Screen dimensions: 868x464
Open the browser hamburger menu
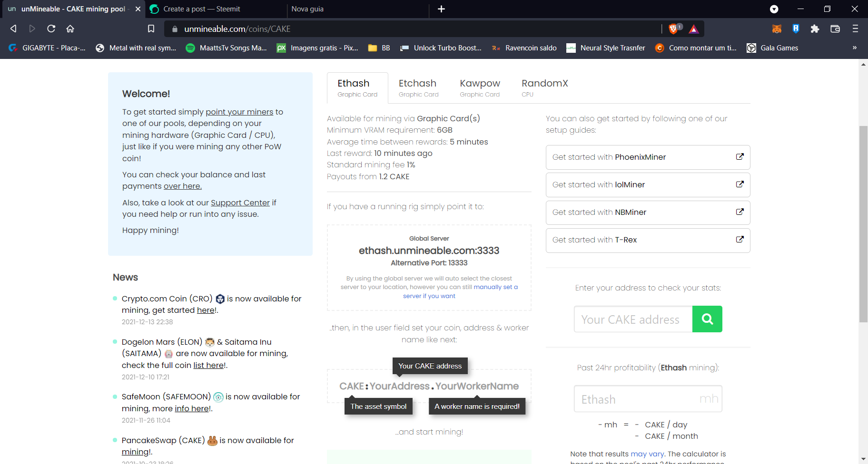(855, 29)
